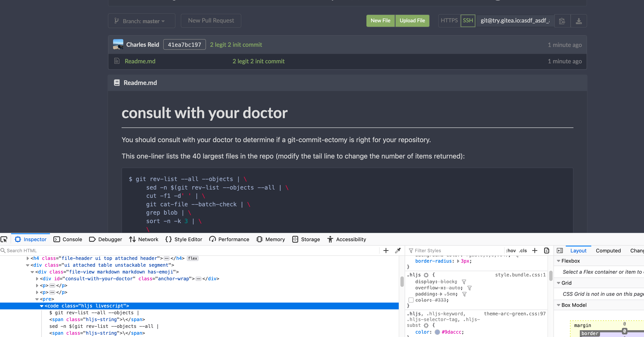Open the Branch: master dropdown

pos(142,21)
